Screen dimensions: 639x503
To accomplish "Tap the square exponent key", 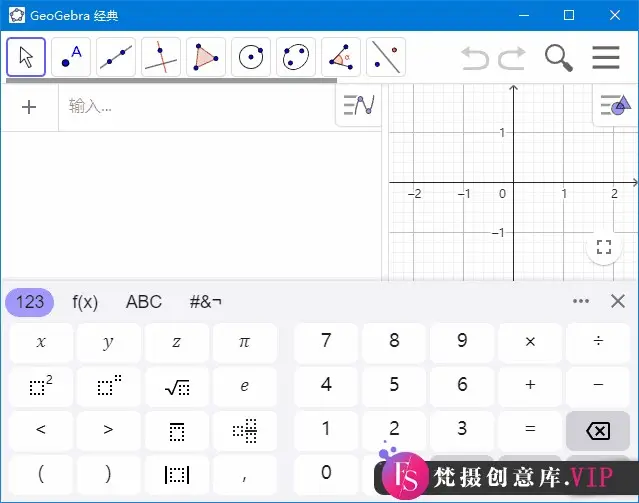I will [x=41, y=386].
